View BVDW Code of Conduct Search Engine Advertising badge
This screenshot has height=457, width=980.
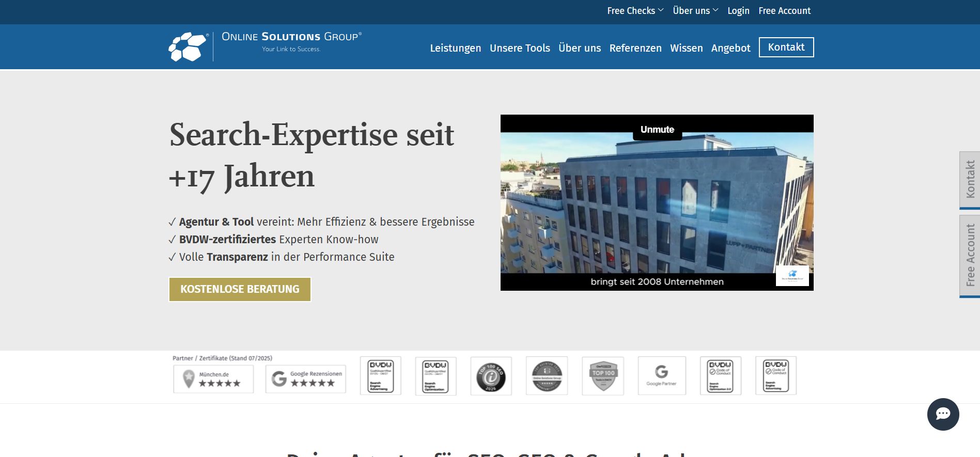click(x=776, y=376)
